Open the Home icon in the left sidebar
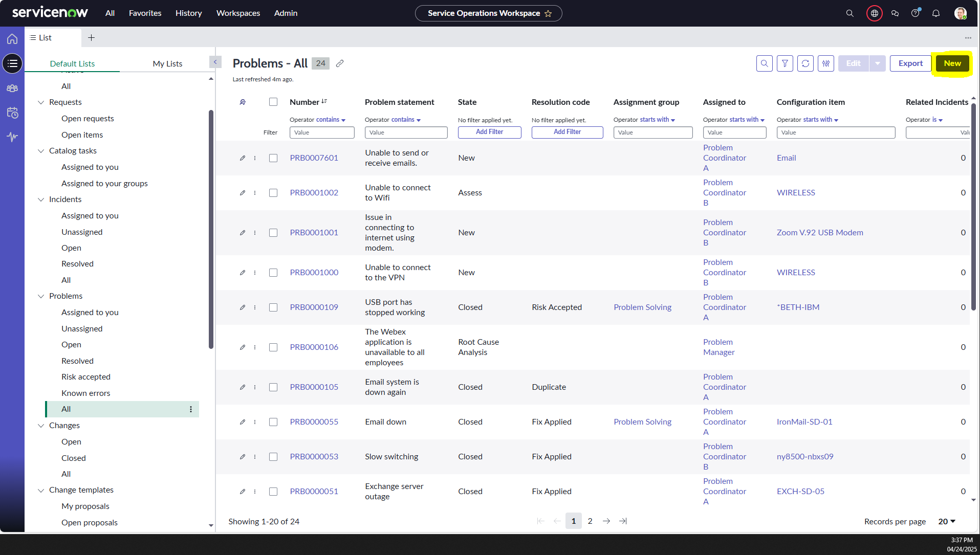Screen dimensions: 980x555 12,38
